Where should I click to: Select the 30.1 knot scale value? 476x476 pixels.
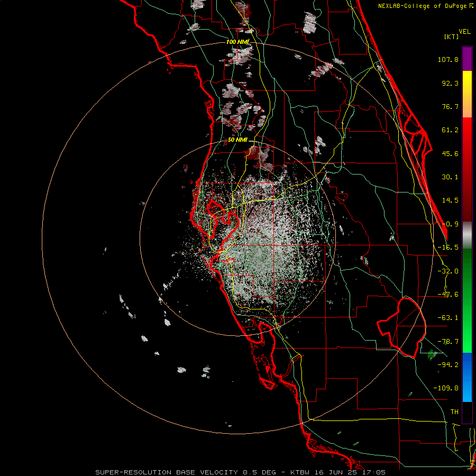pos(450,177)
